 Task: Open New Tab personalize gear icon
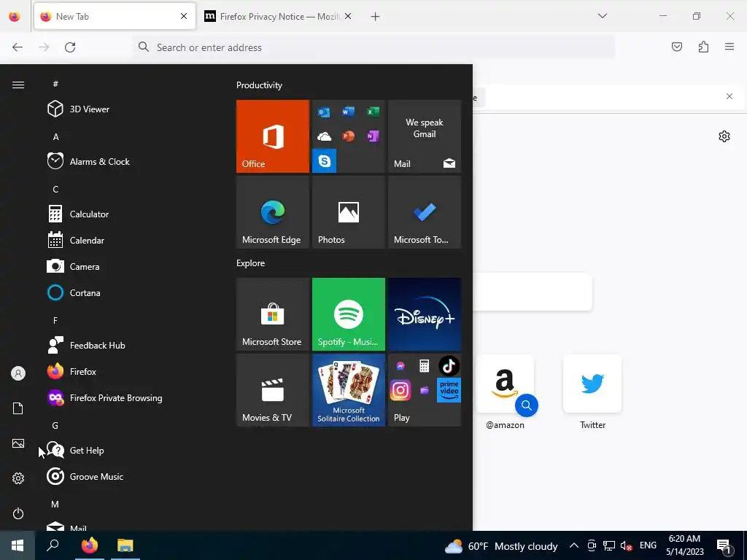point(724,136)
